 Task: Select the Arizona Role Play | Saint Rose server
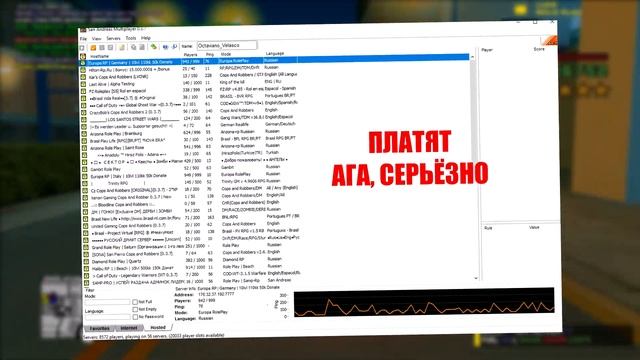point(117,148)
